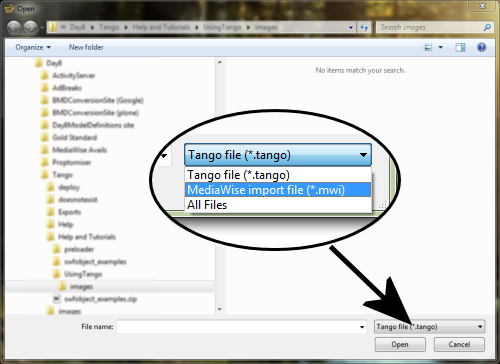This screenshot has height=364, width=500.
Task: Select Help and Tutorials folder in tree
Action: pos(87,237)
